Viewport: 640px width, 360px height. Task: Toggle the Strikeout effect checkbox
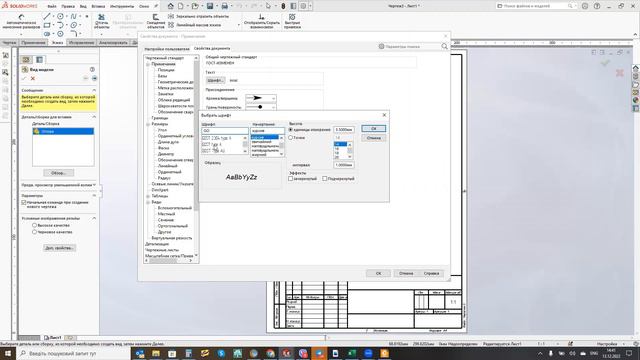coord(291,178)
